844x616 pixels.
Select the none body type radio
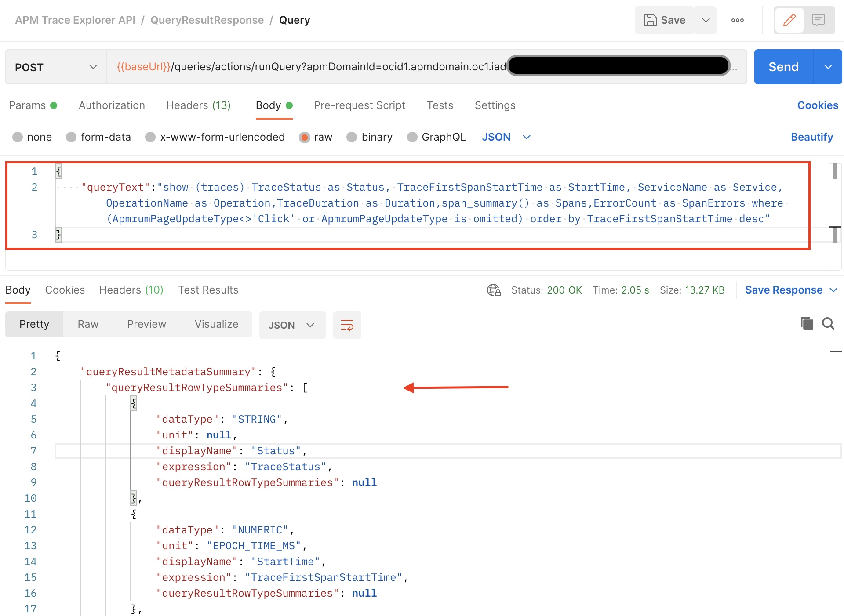[18, 137]
